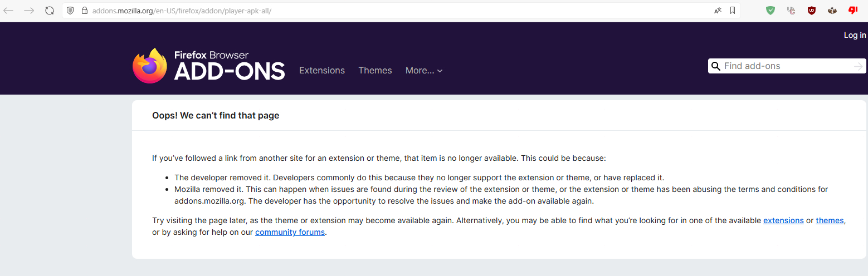Click the brown animal extension icon
The height and width of the screenshot is (276, 868).
(832, 11)
